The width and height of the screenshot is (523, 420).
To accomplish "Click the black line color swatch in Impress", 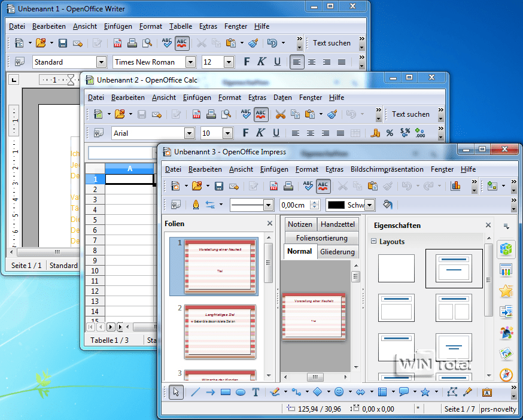I will [x=336, y=205].
